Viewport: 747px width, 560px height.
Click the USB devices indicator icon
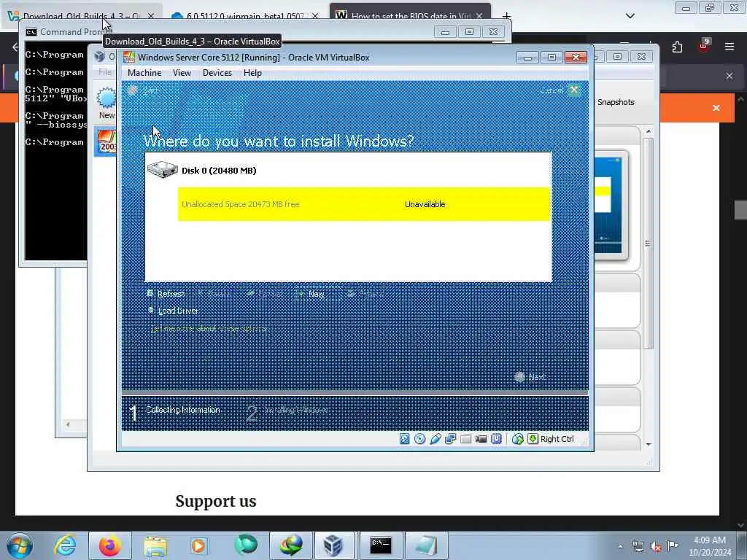pos(435,439)
